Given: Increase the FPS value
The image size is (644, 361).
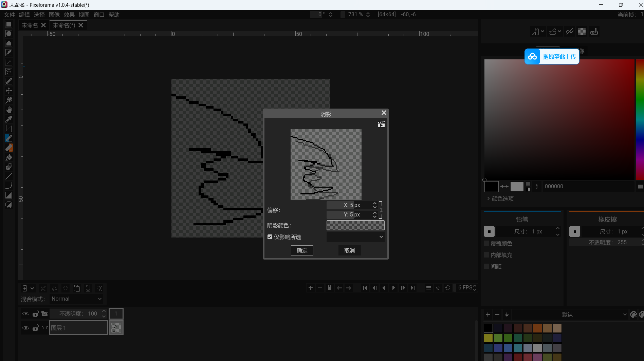Looking at the screenshot, I should point(475,286).
